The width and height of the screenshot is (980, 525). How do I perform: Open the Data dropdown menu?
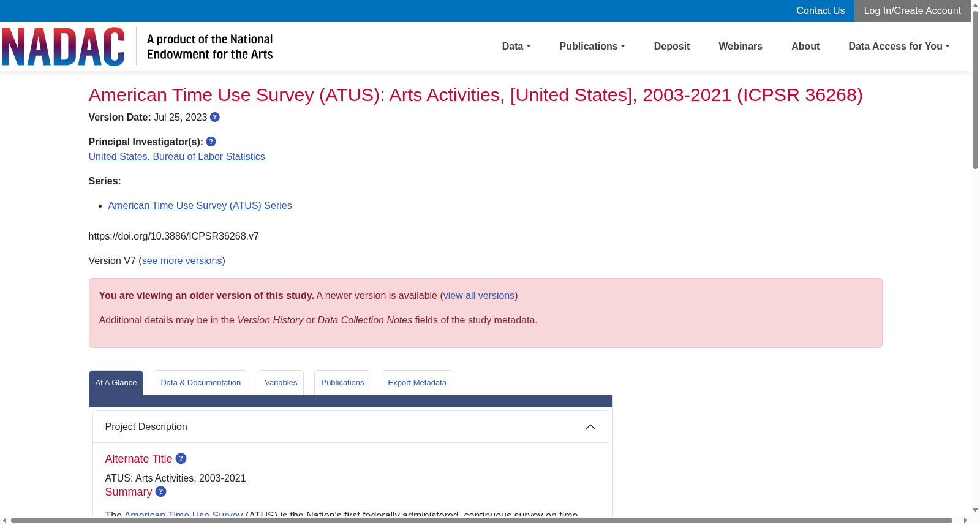click(516, 47)
